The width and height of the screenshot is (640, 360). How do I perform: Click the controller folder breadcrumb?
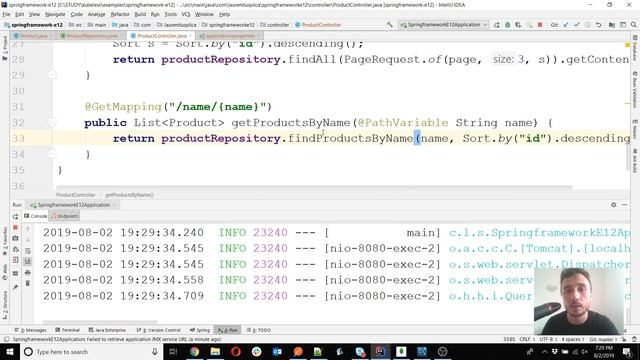tap(275, 25)
